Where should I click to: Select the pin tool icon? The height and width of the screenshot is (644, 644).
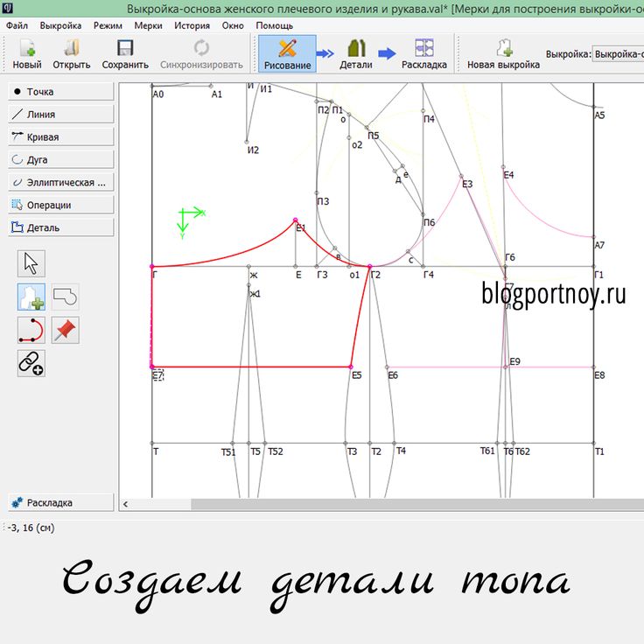(66, 330)
